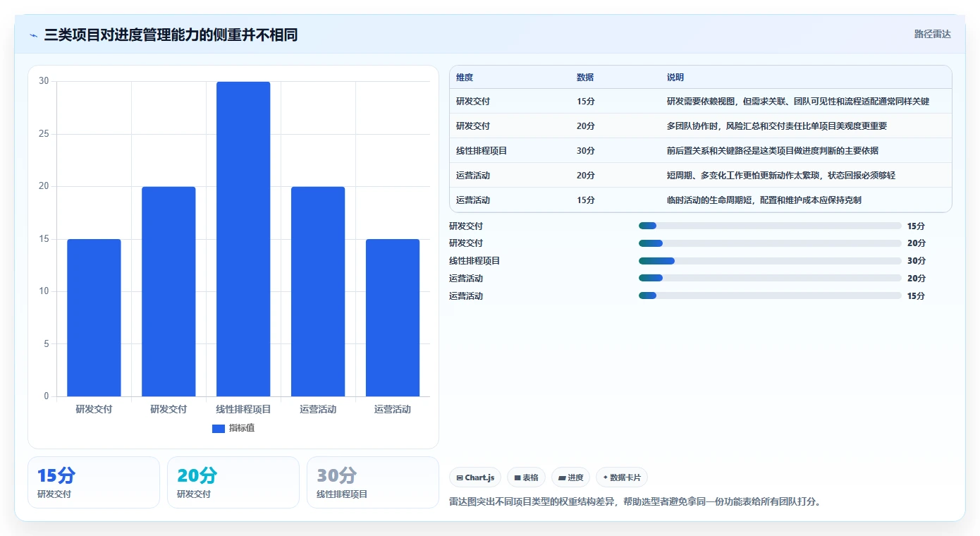Image resolution: width=980 pixels, height=536 pixels.
Task: Click the 说明 column header
Action: [675, 78]
